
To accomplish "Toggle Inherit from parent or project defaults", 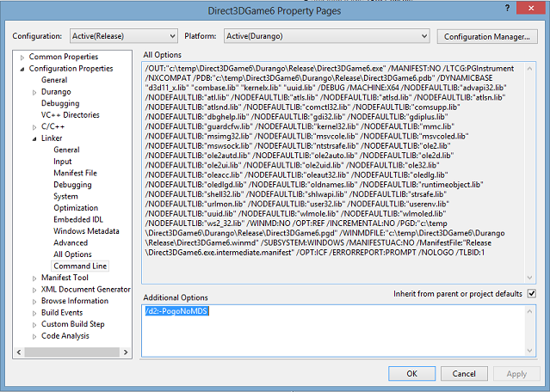I will coord(532,293).
